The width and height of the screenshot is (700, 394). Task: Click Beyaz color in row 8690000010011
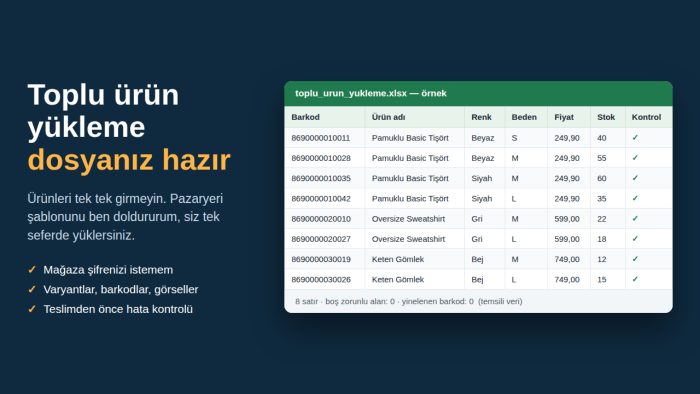point(483,138)
